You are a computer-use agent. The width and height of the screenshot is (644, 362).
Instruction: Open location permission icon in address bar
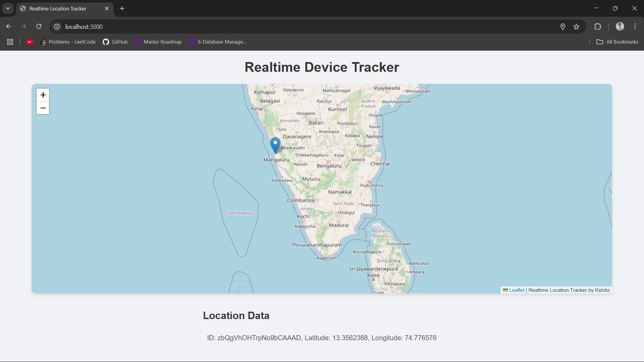pyautogui.click(x=563, y=27)
